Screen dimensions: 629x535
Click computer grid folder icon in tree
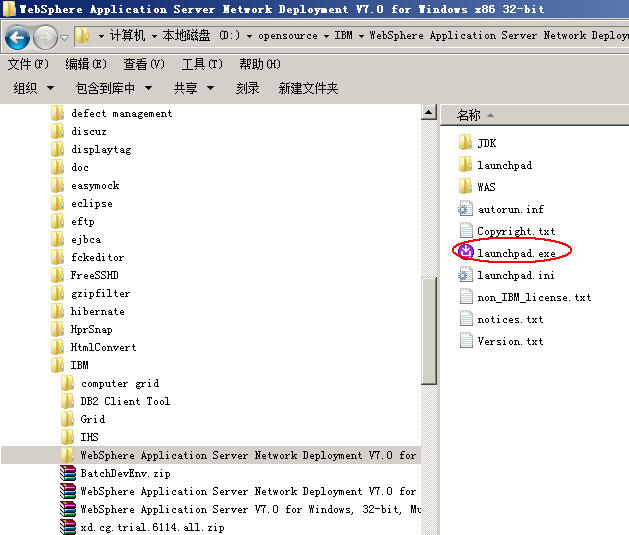pos(67,383)
